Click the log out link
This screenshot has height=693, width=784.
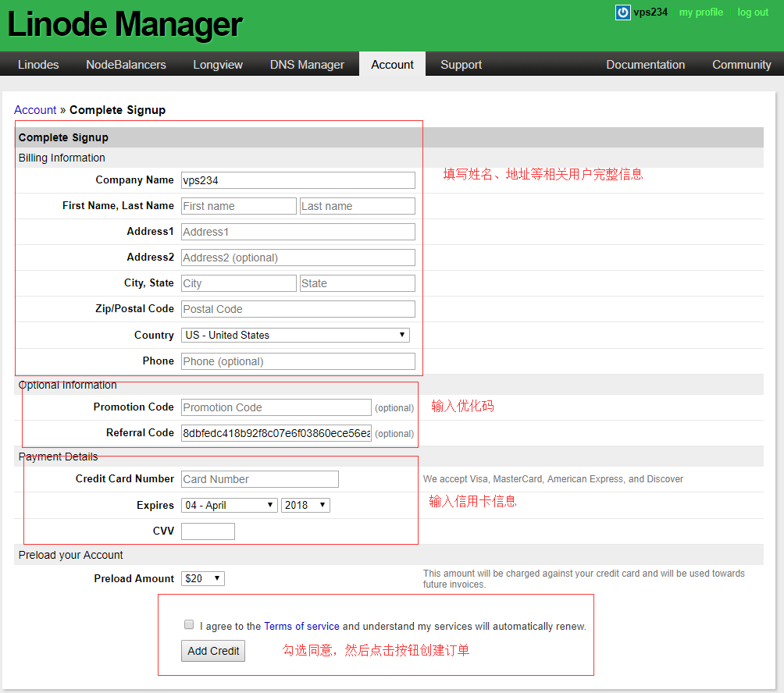tap(753, 12)
